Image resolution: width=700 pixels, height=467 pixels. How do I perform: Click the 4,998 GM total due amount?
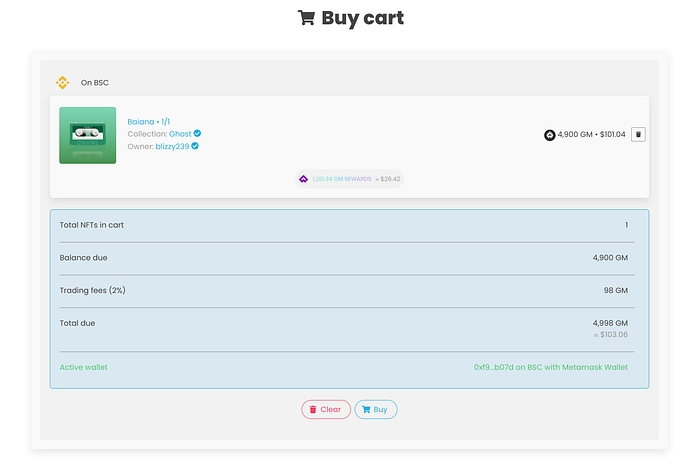[x=610, y=323]
